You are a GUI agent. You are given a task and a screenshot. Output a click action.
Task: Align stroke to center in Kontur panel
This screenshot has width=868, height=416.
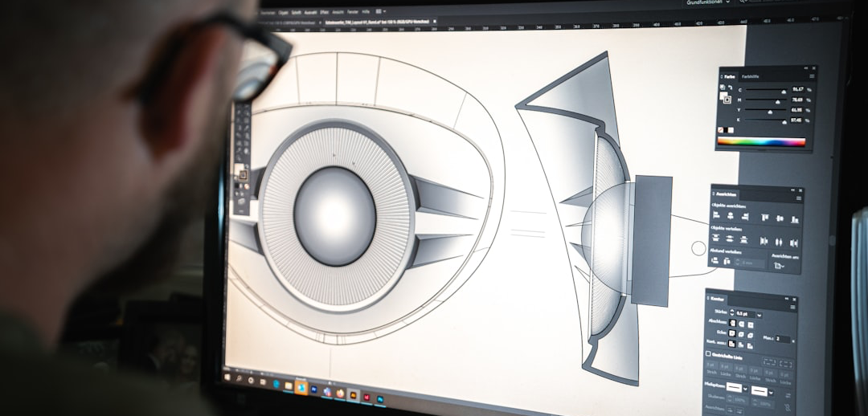click(732, 343)
